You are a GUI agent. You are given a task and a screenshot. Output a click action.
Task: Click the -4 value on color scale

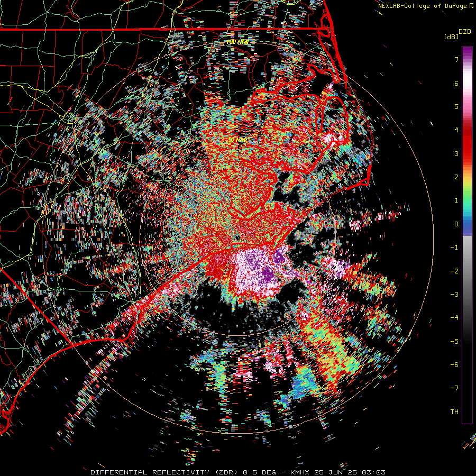[454, 318]
